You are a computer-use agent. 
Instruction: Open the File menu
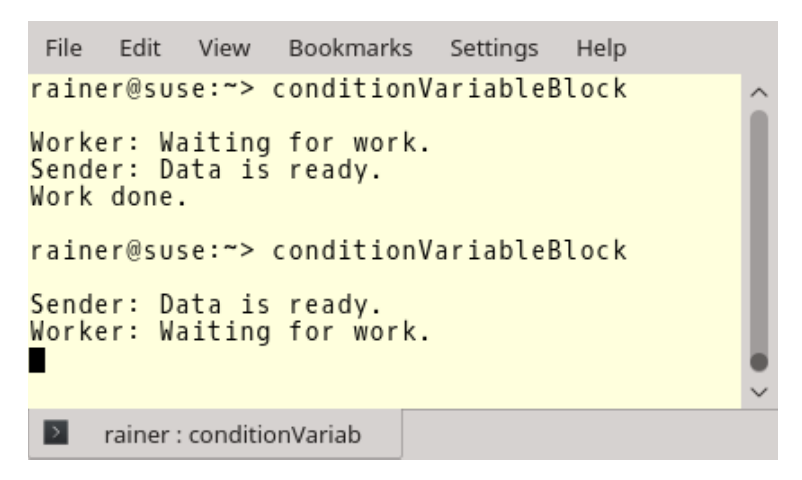(63, 49)
